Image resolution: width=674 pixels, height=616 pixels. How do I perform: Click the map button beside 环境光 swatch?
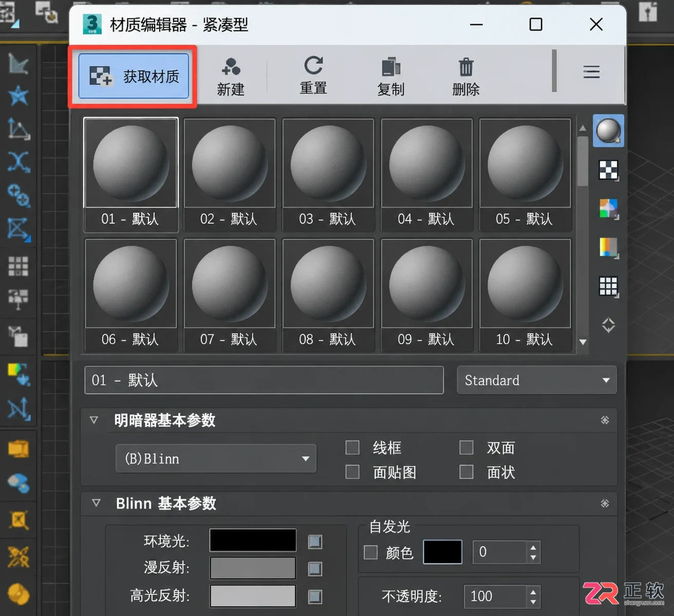(x=315, y=542)
